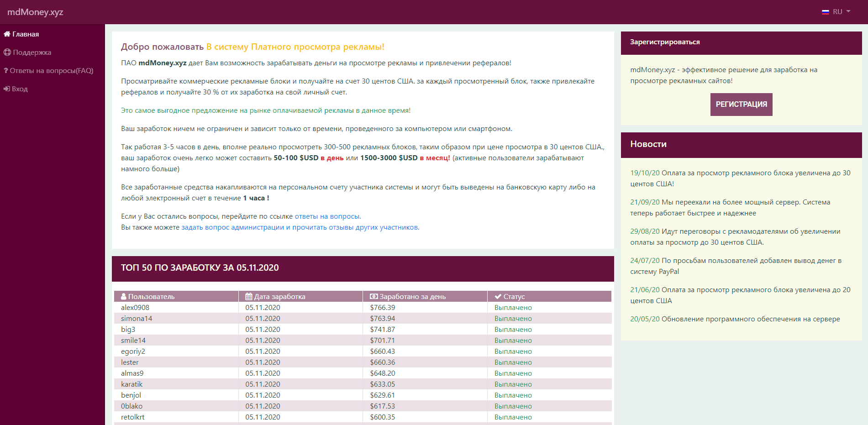This screenshot has width=868, height=425.
Task: Click the sign-in arrow icon beside Вход
Action: pos(7,89)
